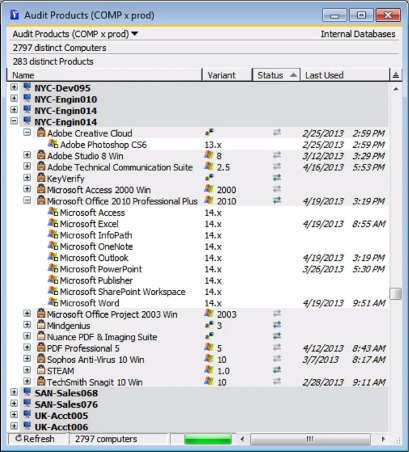Select the Microsoft Publisher row
The width and height of the screenshot is (409, 452).
pos(197,280)
